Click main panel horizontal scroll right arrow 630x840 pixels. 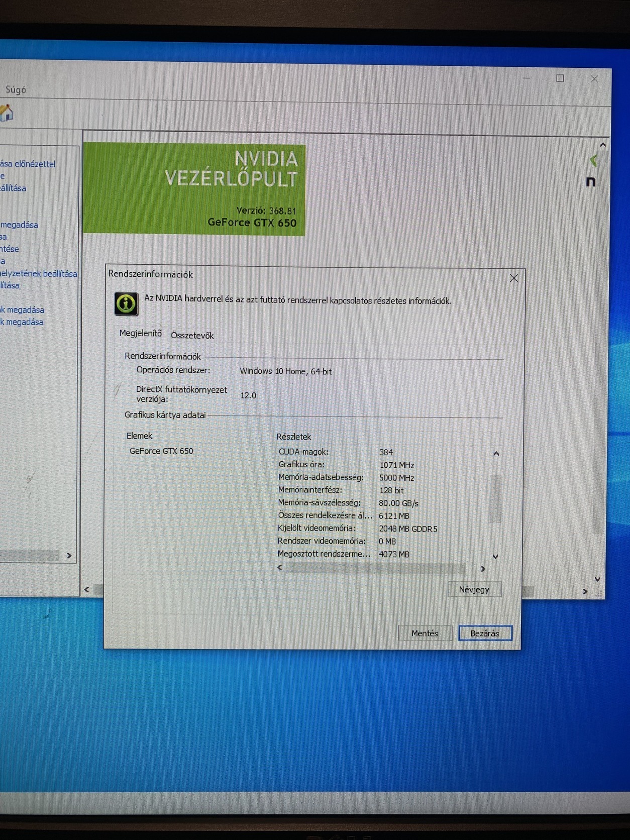(x=585, y=591)
